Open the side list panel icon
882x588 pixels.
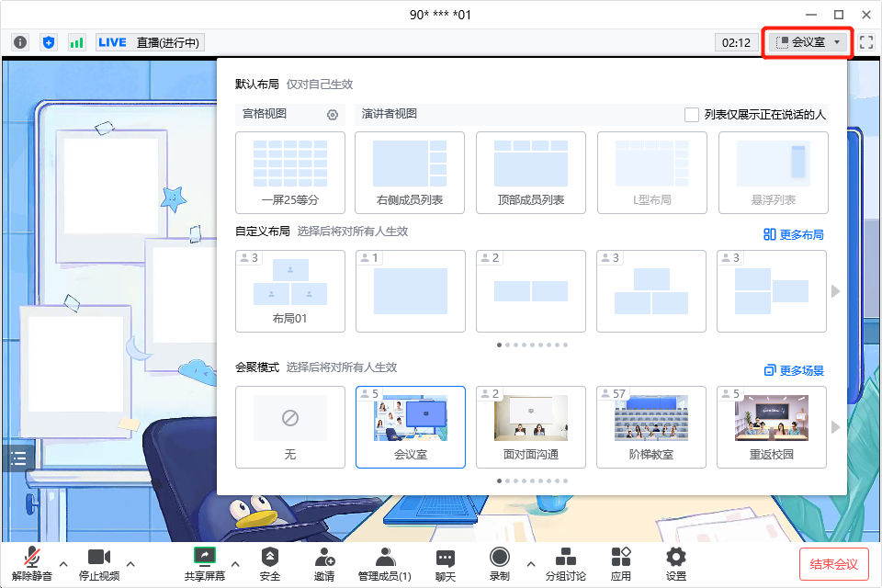pos(18,458)
